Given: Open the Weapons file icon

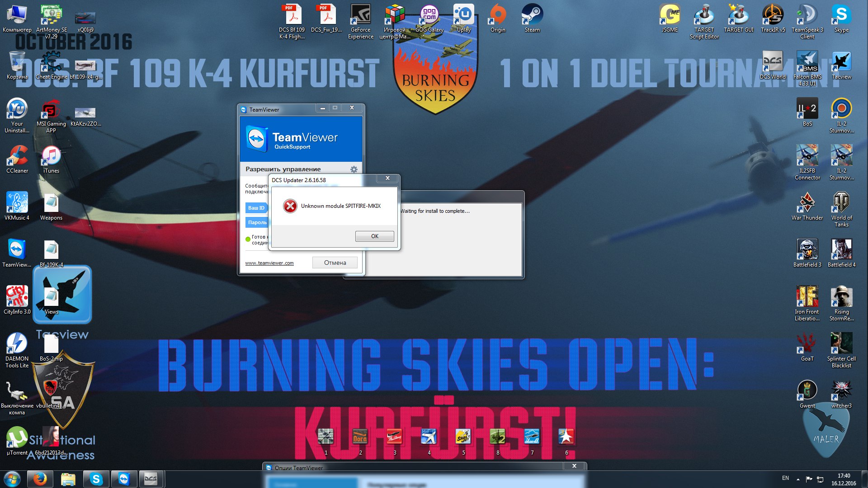Looking at the screenshot, I should tap(51, 206).
